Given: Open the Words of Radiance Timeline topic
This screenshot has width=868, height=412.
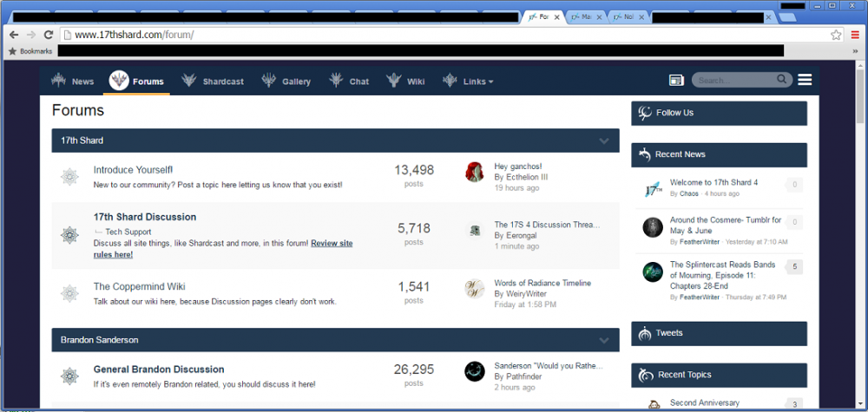Looking at the screenshot, I should point(542,283).
